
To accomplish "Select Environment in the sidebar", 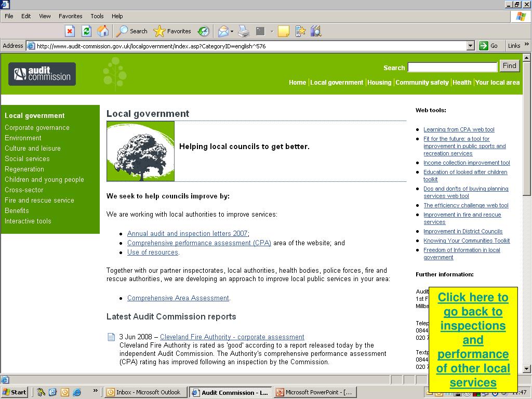I will [23, 138].
